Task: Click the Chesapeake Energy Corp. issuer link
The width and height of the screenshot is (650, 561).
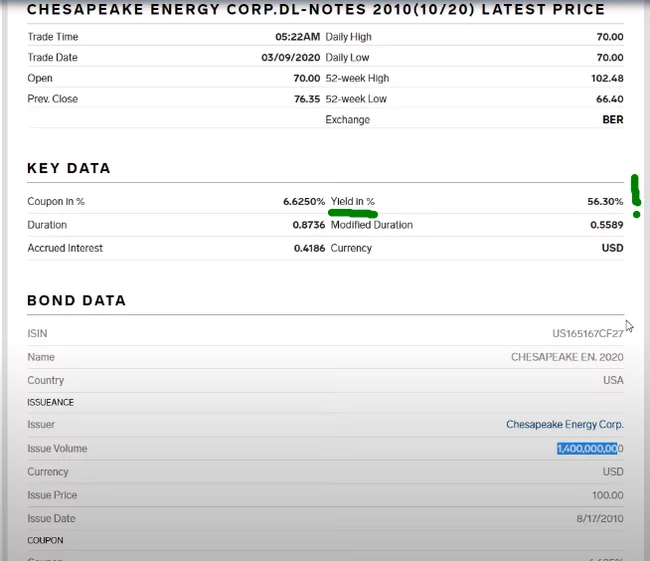Action: [564, 425]
